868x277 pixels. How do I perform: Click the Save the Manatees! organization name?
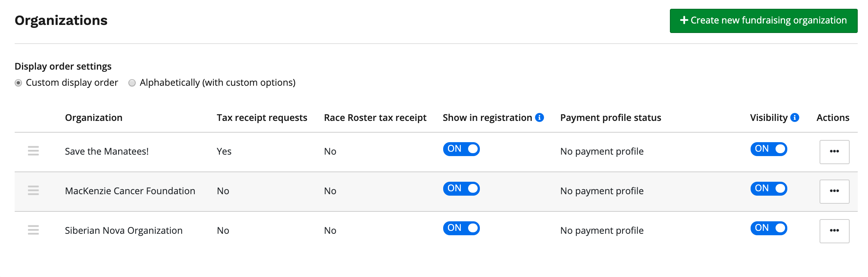pyautogui.click(x=107, y=151)
